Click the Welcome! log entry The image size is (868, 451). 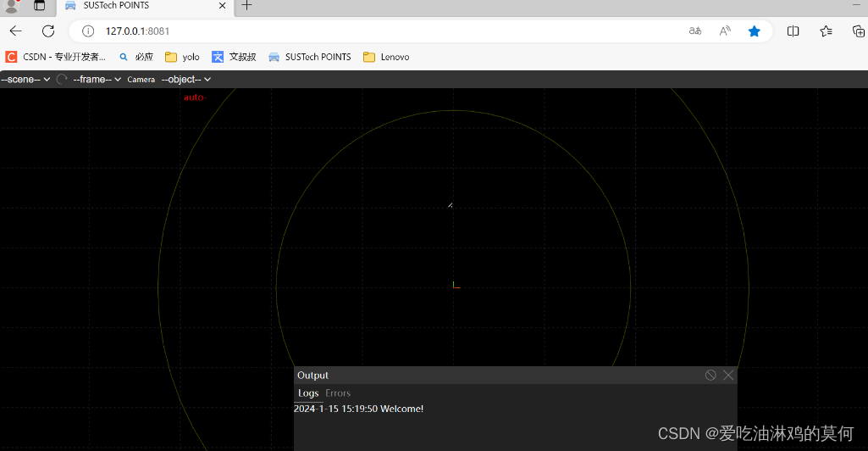pos(359,409)
